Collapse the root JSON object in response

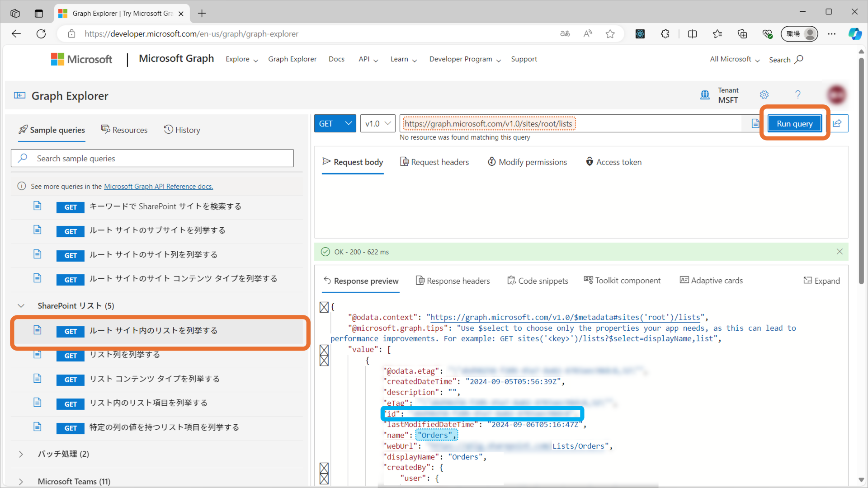pos(324,307)
